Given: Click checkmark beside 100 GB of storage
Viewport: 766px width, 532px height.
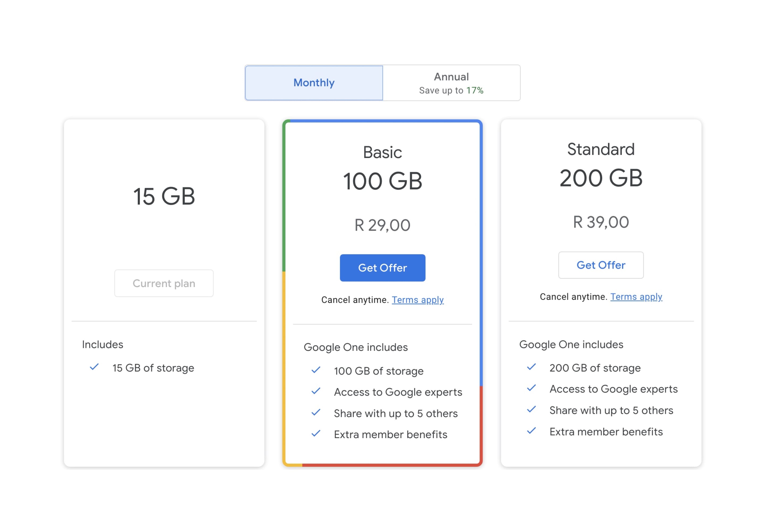Looking at the screenshot, I should [316, 370].
